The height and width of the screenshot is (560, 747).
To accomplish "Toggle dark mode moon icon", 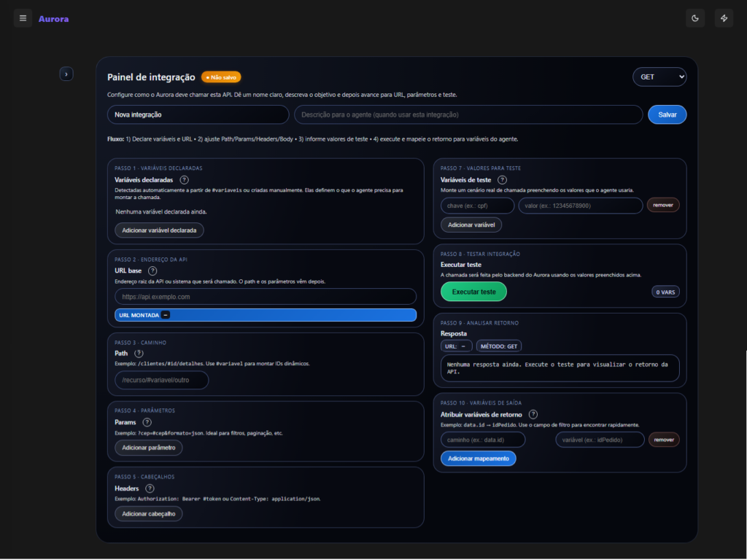I will 694,18.
